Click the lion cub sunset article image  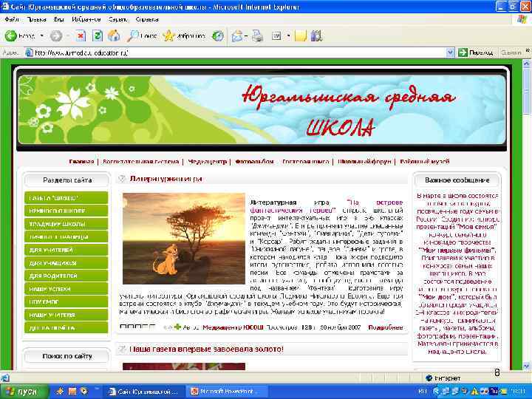click(x=183, y=239)
